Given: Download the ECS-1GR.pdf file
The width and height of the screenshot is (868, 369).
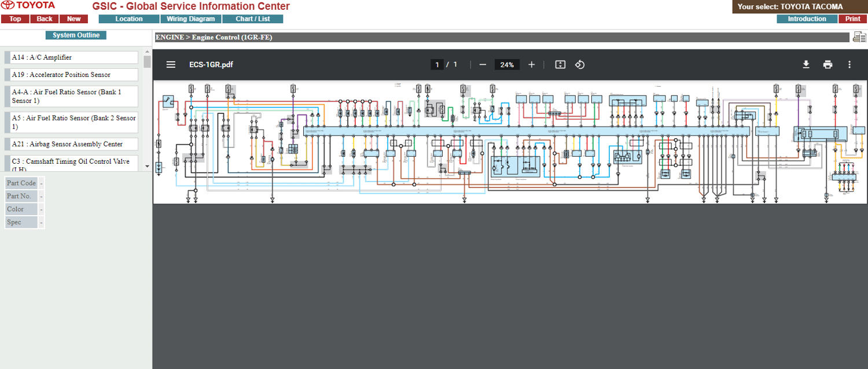Looking at the screenshot, I should (806, 65).
